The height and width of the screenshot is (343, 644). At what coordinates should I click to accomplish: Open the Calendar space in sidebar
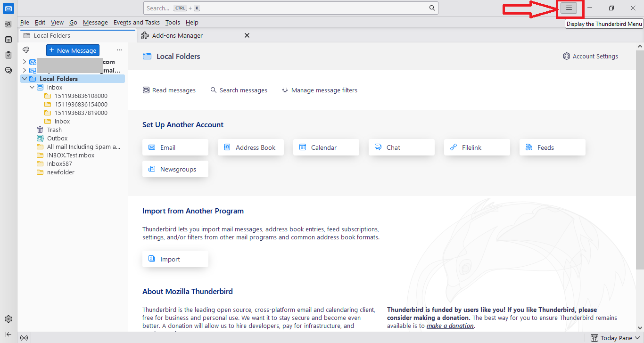(8, 40)
